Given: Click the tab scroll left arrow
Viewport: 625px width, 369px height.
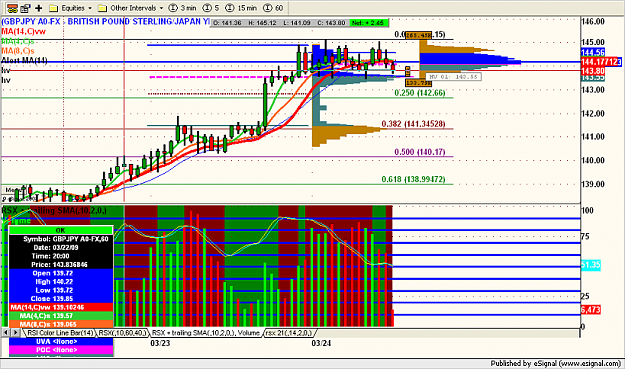Looking at the screenshot, I should [6, 333].
